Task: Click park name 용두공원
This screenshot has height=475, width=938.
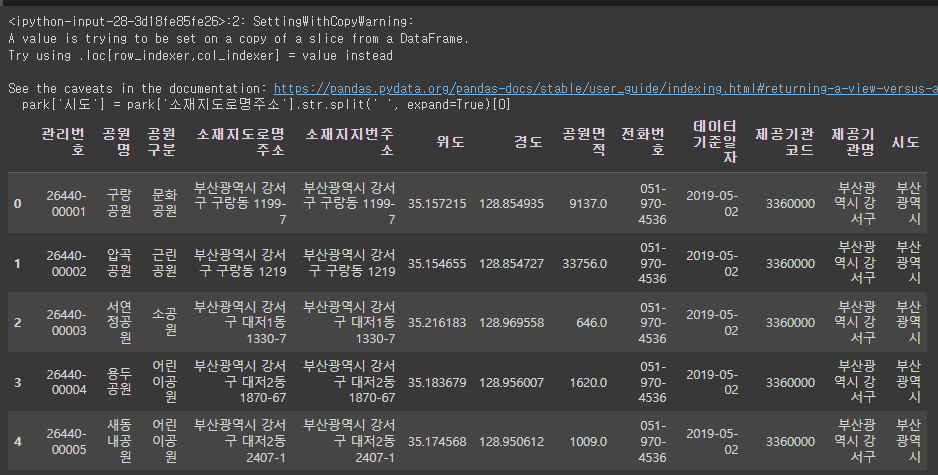Action: pyautogui.click(x=119, y=382)
